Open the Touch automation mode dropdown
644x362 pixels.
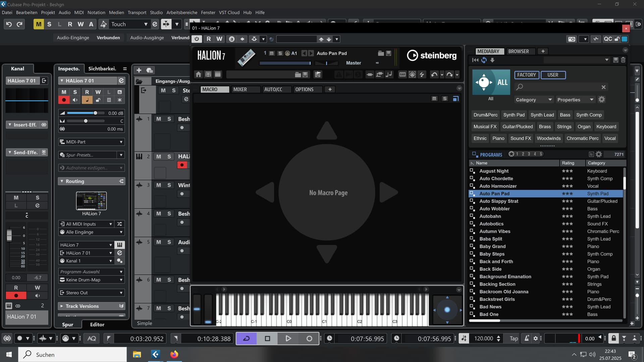click(x=146, y=24)
